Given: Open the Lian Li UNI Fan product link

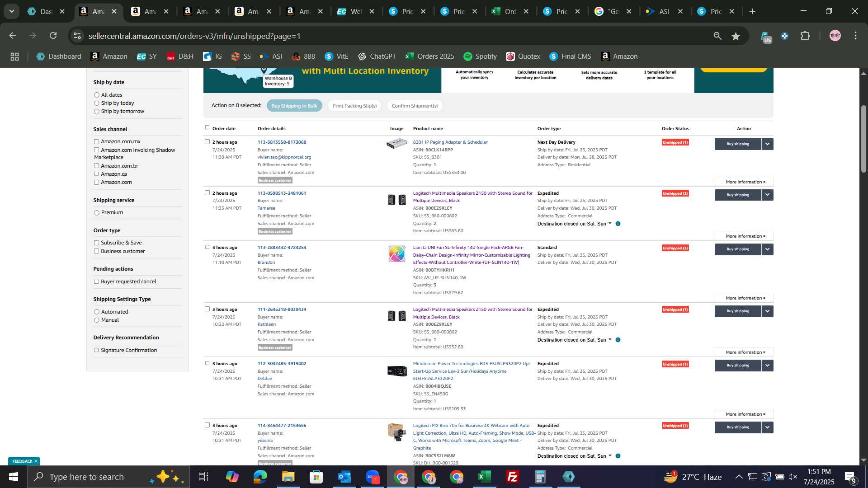Looking at the screenshot, I should [472, 255].
